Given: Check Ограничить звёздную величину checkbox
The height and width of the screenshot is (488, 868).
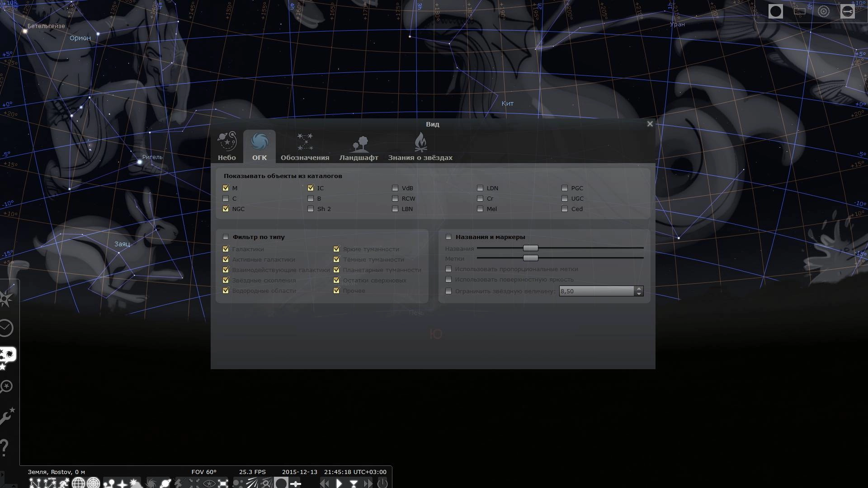Looking at the screenshot, I should (448, 291).
